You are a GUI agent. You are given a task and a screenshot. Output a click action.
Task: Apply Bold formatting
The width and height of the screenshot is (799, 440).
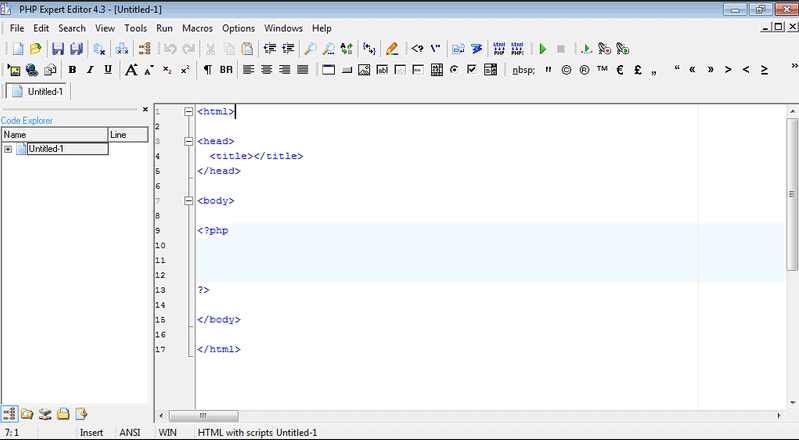(x=72, y=70)
